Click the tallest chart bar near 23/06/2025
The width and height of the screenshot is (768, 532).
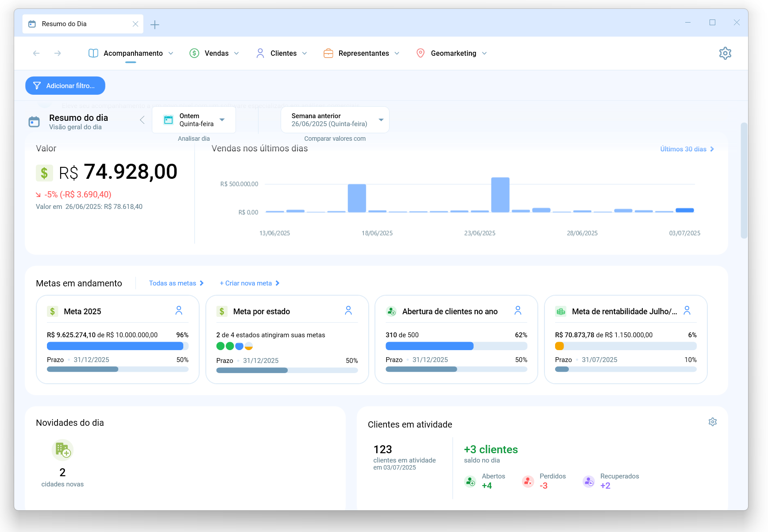coord(500,195)
